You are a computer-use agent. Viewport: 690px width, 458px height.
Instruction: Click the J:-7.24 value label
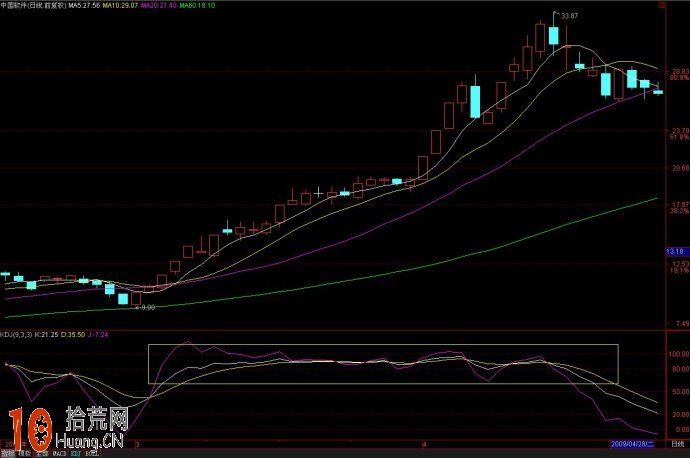pos(98,334)
